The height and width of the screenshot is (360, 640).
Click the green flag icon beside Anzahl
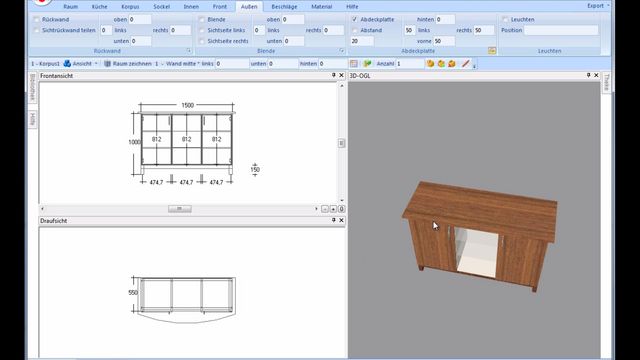[367, 64]
